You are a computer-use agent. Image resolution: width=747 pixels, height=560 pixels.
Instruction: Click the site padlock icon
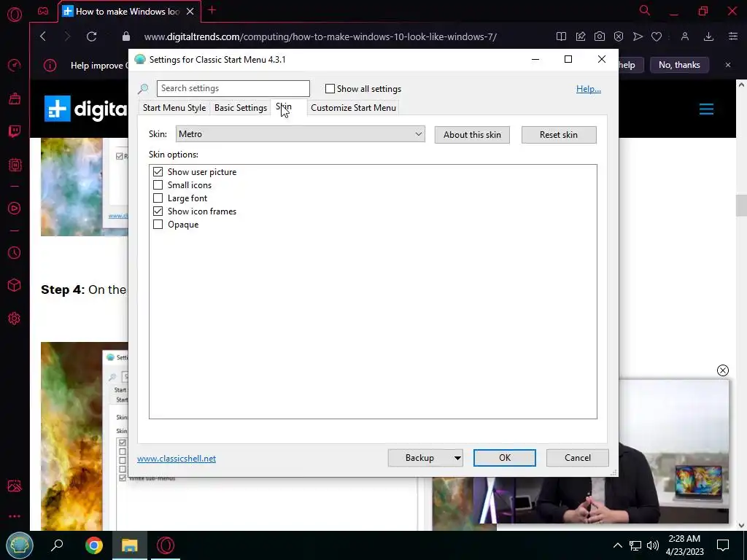click(125, 36)
